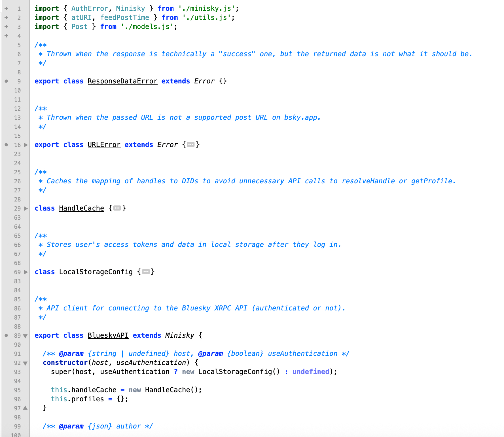504x437 pixels.
Task: Click the plus marker beside line 3
Action: point(6,27)
